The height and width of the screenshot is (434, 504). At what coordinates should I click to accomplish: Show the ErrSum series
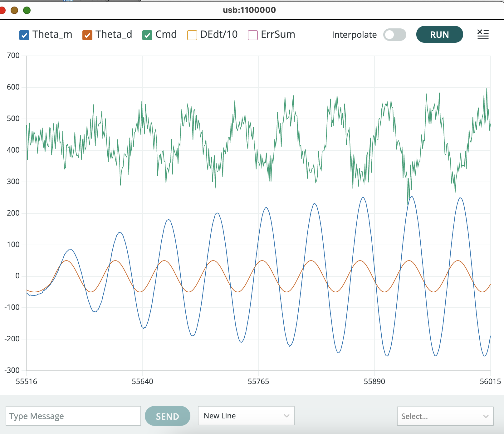pos(252,35)
